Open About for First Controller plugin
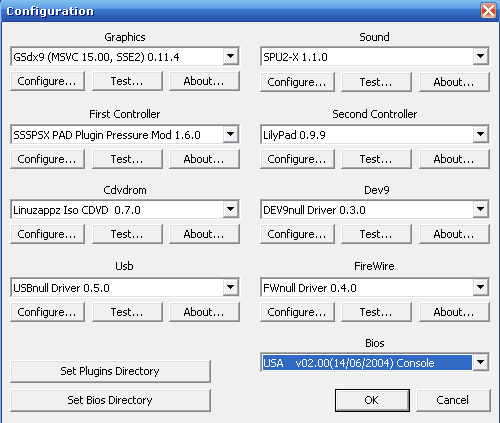Viewport: 500px width, 423px height. 204,159
